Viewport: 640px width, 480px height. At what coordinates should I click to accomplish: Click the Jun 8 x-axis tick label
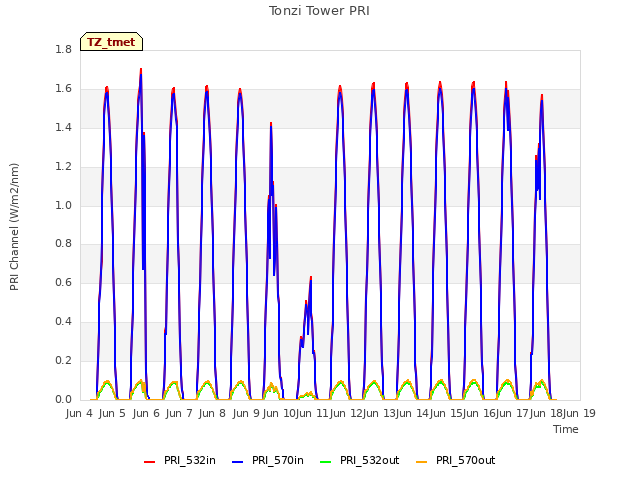click(212, 413)
